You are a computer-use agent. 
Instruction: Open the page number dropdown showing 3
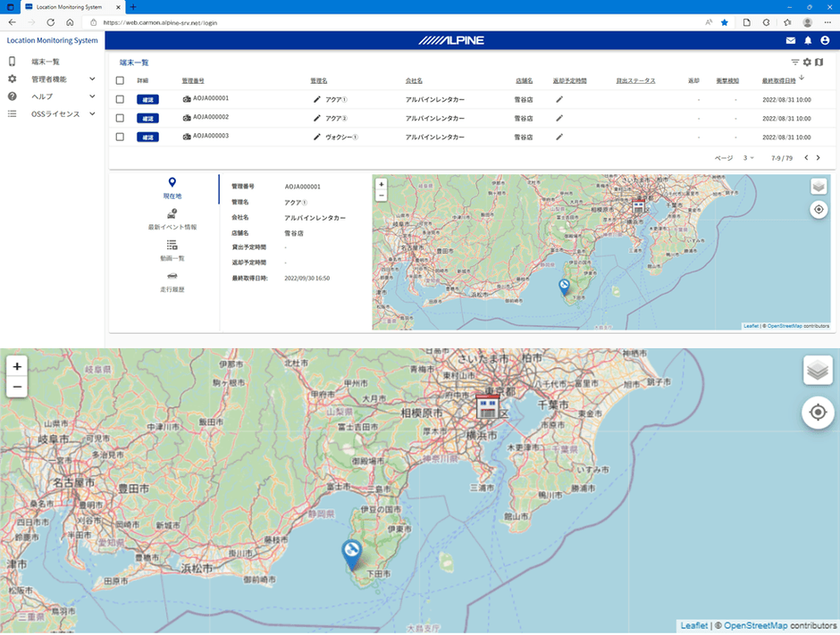(x=748, y=158)
